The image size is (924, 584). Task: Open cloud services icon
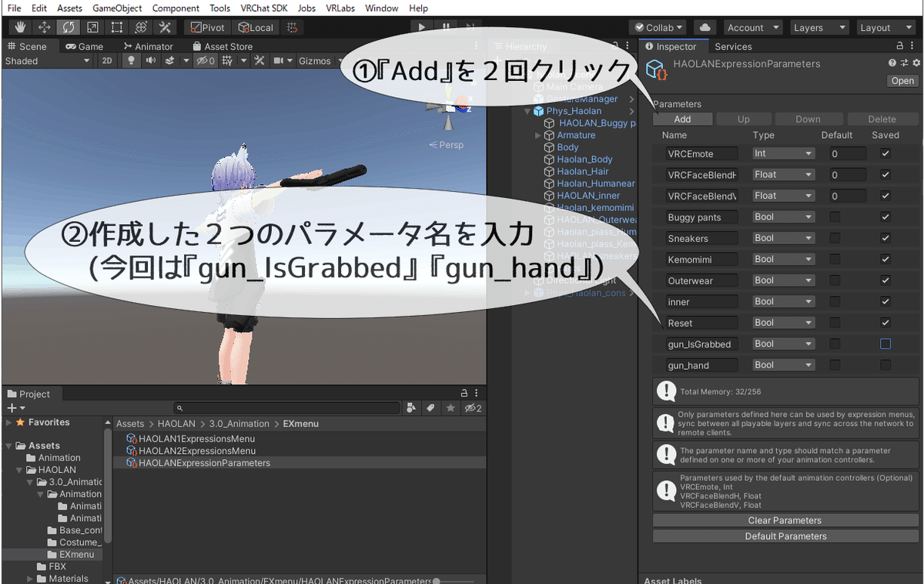coord(705,27)
